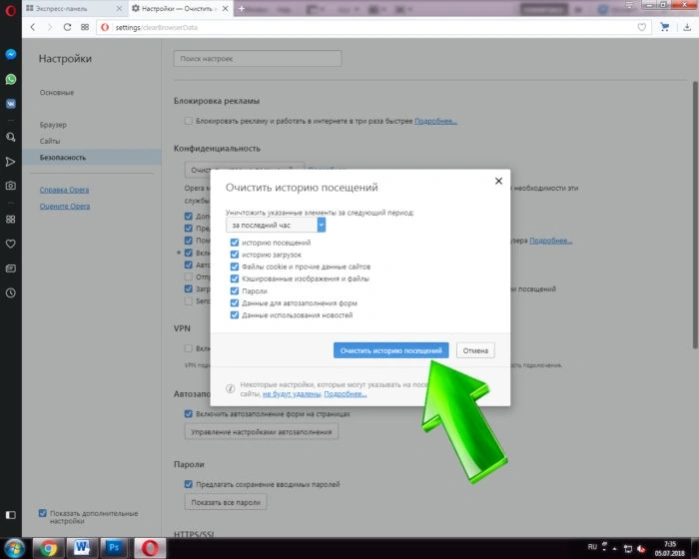Image resolution: width=699 pixels, height=559 pixels.
Task: Reload the page with refresh icon
Action: pyautogui.click(x=67, y=27)
